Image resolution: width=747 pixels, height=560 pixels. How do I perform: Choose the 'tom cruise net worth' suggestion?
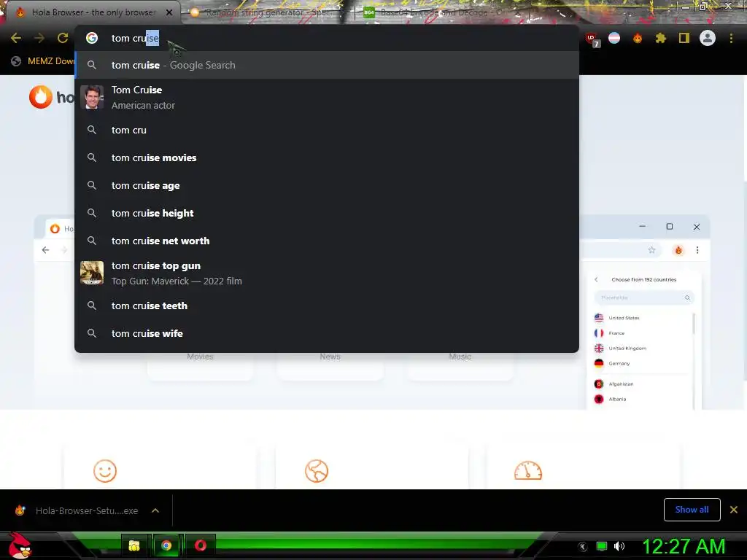327,241
